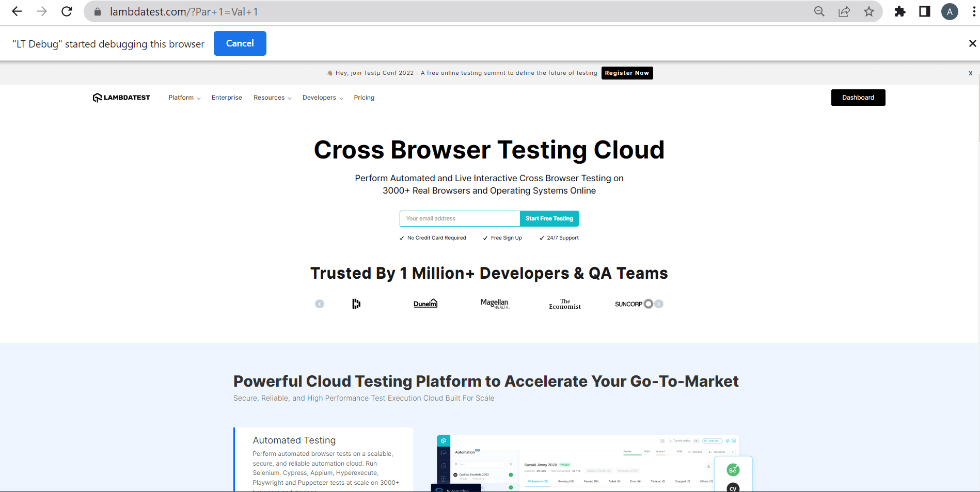The height and width of the screenshot is (492, 980).
Task: Open the browser extensions puzzle icon
Action: click(x=899, y=11)
